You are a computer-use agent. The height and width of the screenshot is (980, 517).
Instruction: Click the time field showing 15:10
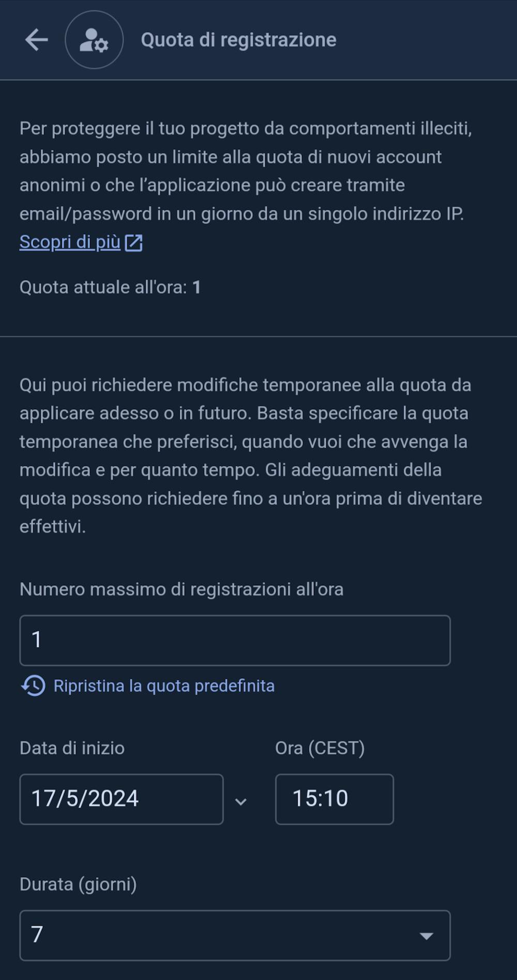(x=334, y=799)
